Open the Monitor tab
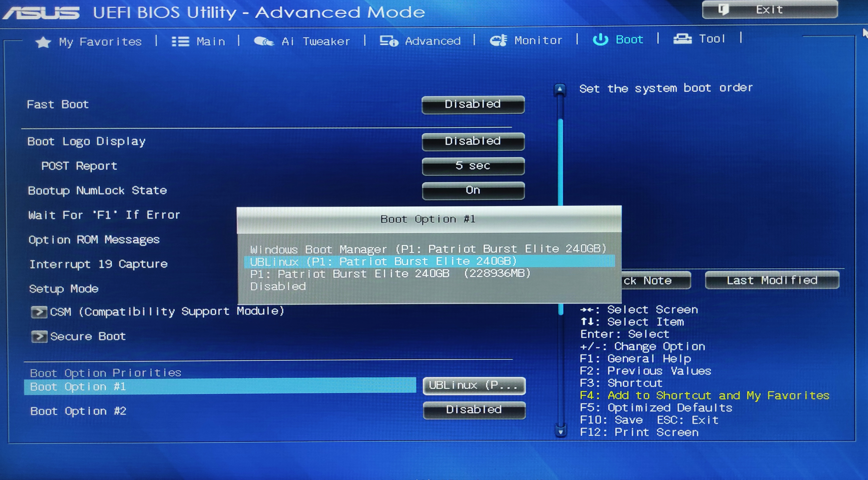The width and height of the screenshot is (868, 480). pos(526,40)
